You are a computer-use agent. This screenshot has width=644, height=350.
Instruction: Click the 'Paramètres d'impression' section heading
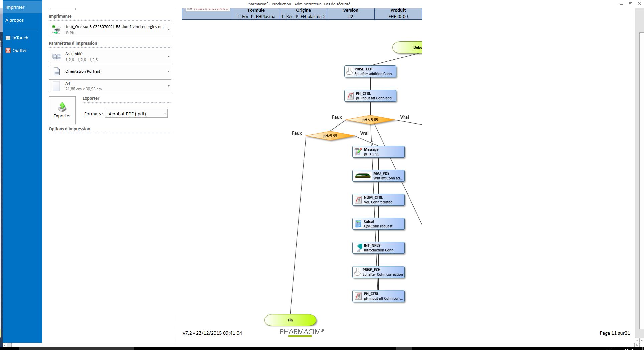coord(73,43)
